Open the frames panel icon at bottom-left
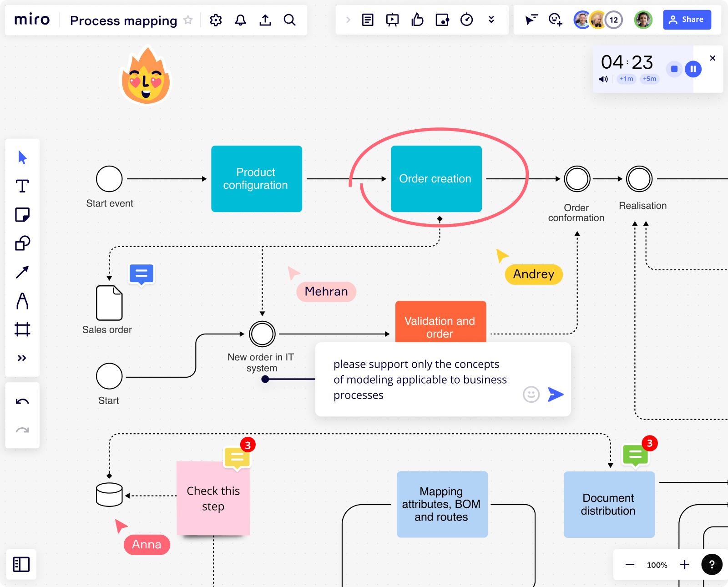728x587 pixels. click(x=21, y=565)
